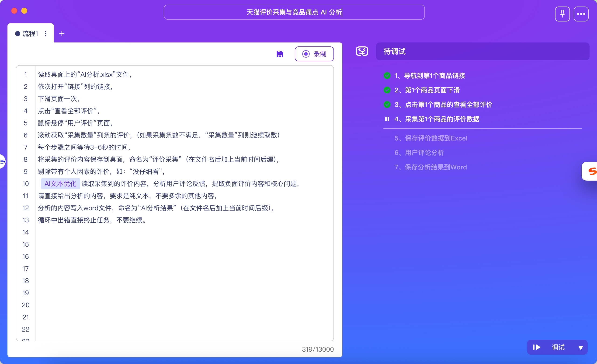Click the project title input field
This screenshot has height=364, width=597.
(x=294, y=12)
